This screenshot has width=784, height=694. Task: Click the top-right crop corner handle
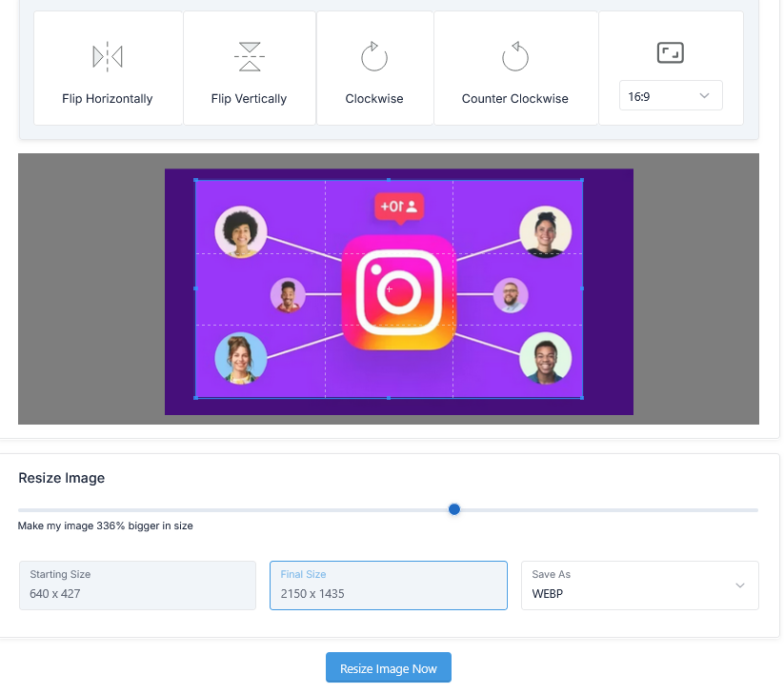pyautogui.click(x=582, y=180)
